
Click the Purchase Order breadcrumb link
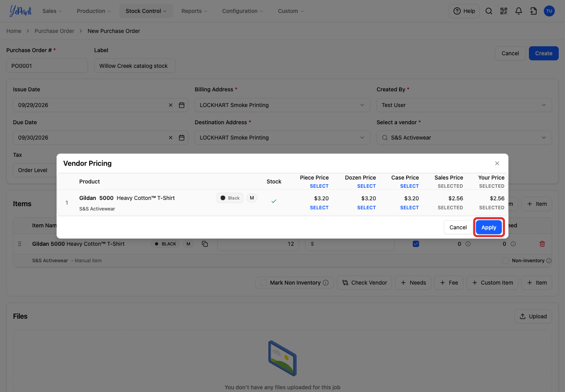click(54, 31)
